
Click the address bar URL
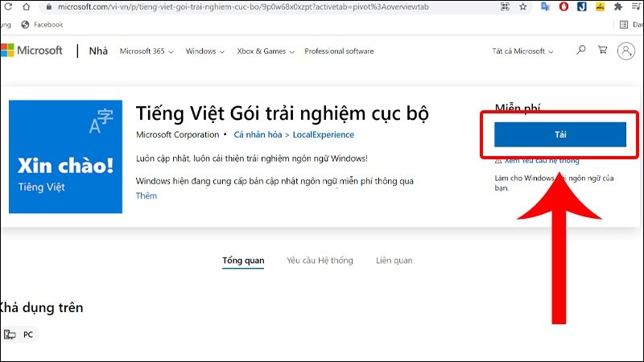[x=243, y=6]
